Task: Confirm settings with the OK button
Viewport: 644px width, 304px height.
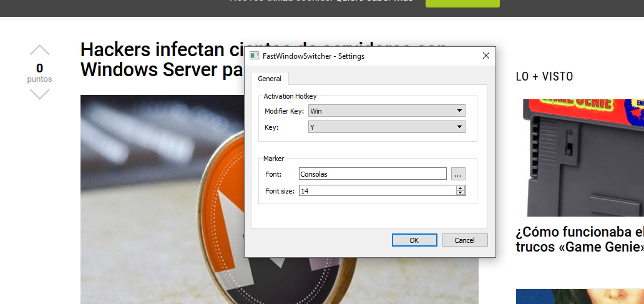Action: click(414, 240)
